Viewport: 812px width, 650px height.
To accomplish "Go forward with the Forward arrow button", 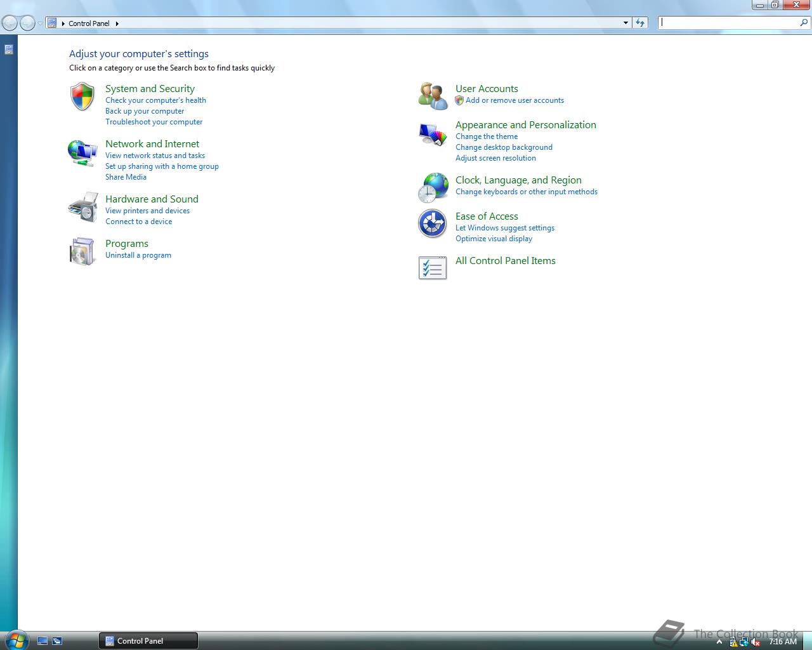I will [x=27, y=23].
